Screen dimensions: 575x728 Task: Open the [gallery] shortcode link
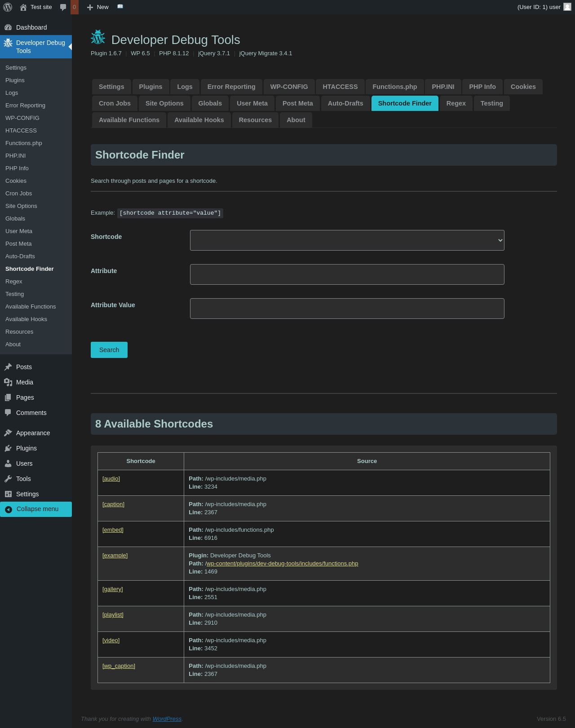click(x=112, y=589)
